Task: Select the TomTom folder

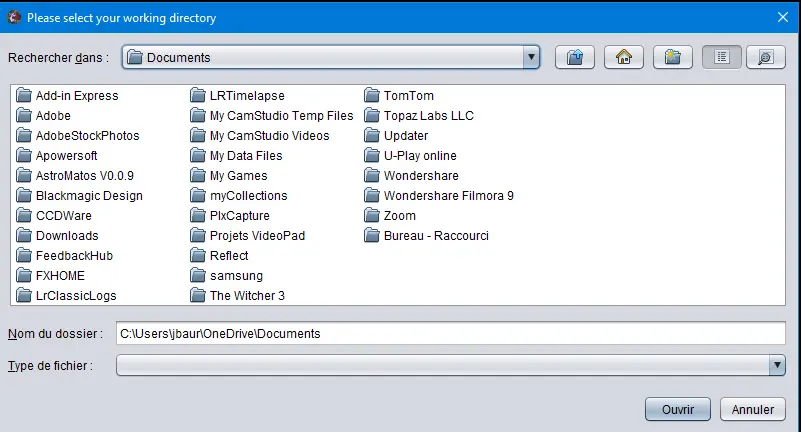Action: point(399,95)
